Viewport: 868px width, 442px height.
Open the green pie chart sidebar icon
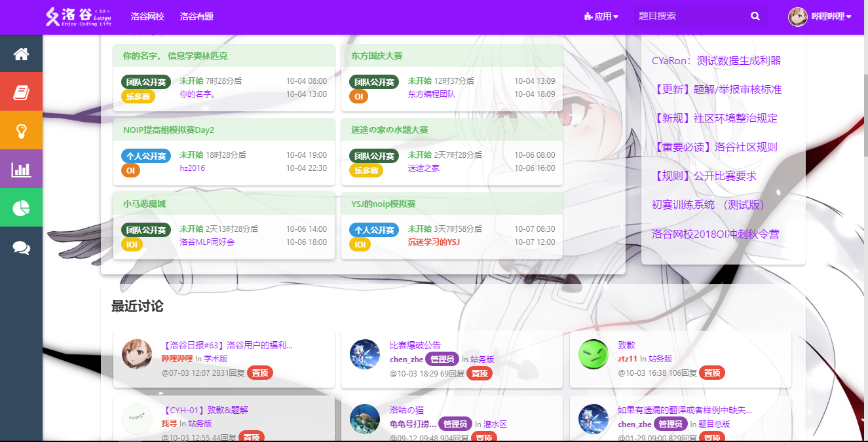(x=21, y=208)
